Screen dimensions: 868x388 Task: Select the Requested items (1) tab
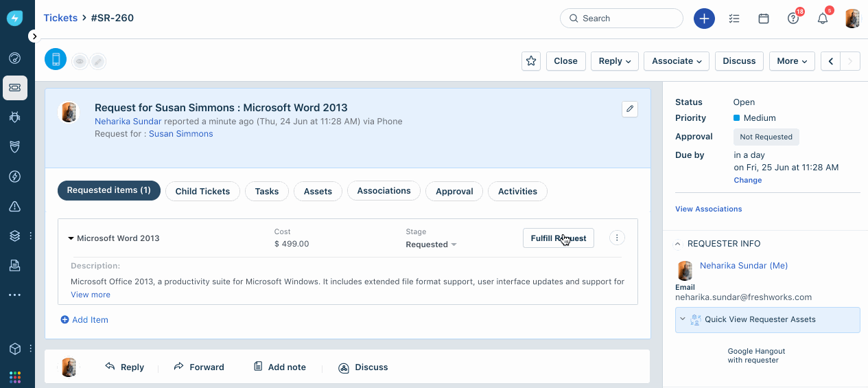109,190
